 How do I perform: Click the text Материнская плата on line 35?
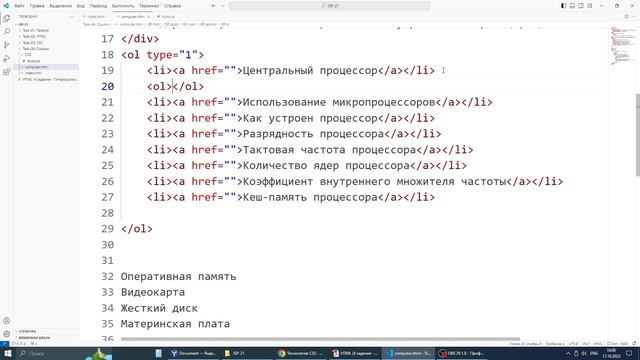click(x=175, y=324)
